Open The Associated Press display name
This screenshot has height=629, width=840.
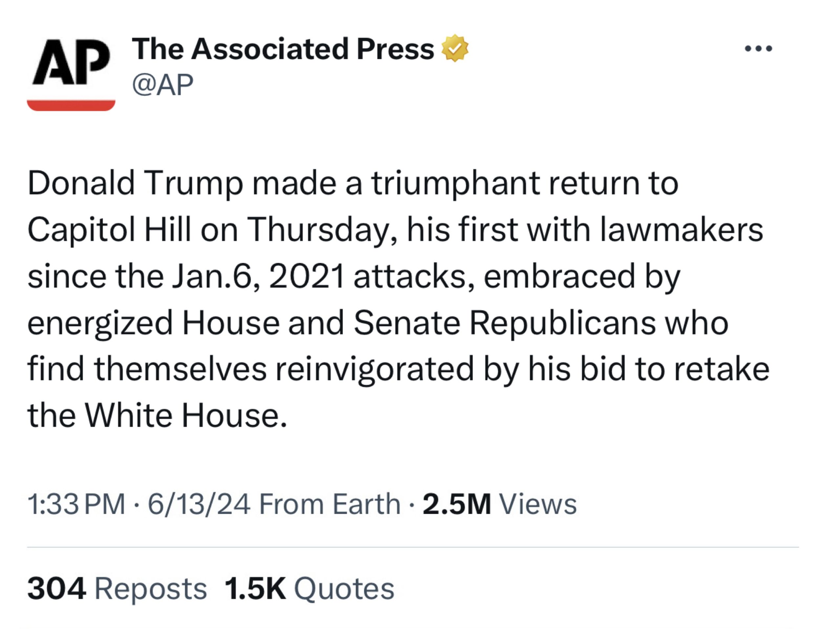point(283,49)
